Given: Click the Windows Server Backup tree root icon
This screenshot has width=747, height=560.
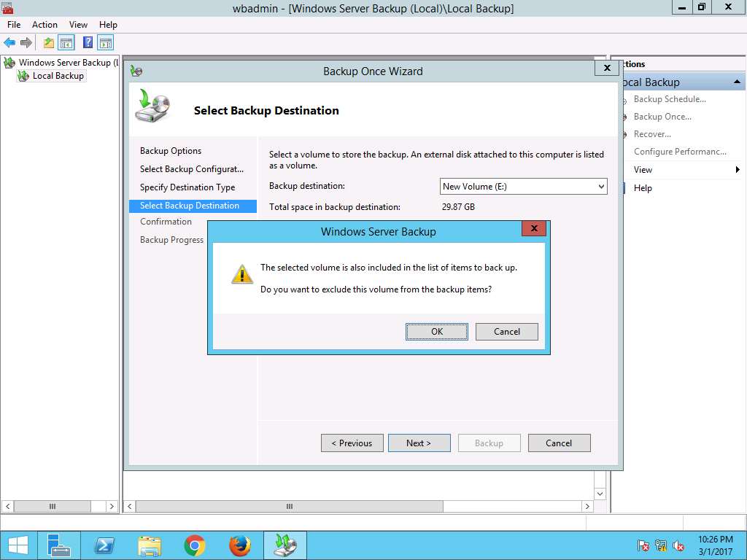Looking at the screenshot, I should (x=9, y=63).
